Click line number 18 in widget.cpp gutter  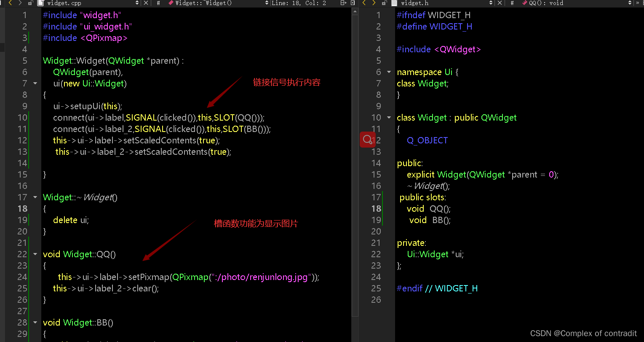pos(22,208)
